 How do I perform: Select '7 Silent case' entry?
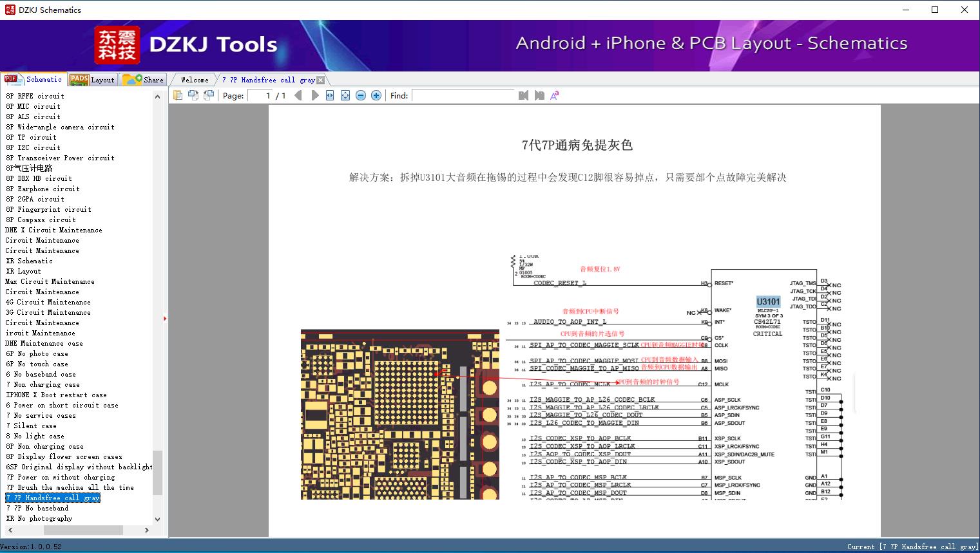click(x=31, y=426)
